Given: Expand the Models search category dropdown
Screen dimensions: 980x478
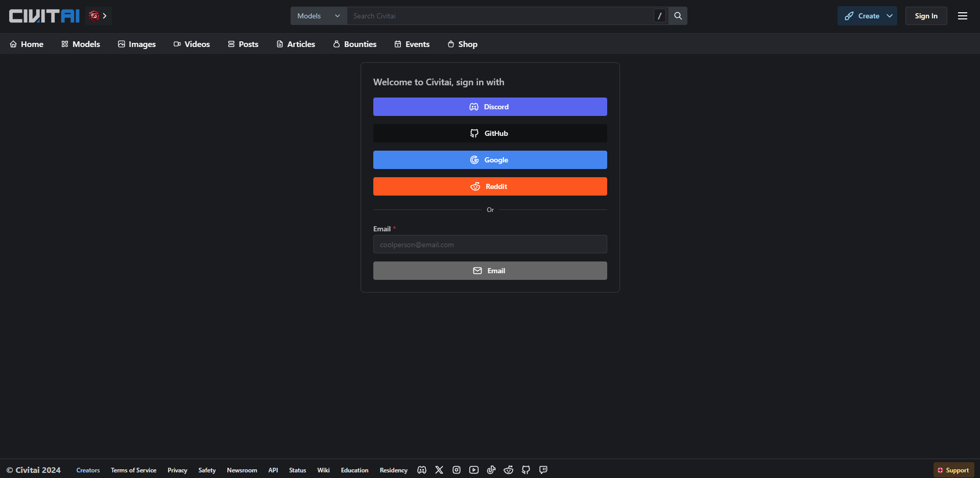Looking at the screenshot, I should pyautogui.click(x=319, y=16).
